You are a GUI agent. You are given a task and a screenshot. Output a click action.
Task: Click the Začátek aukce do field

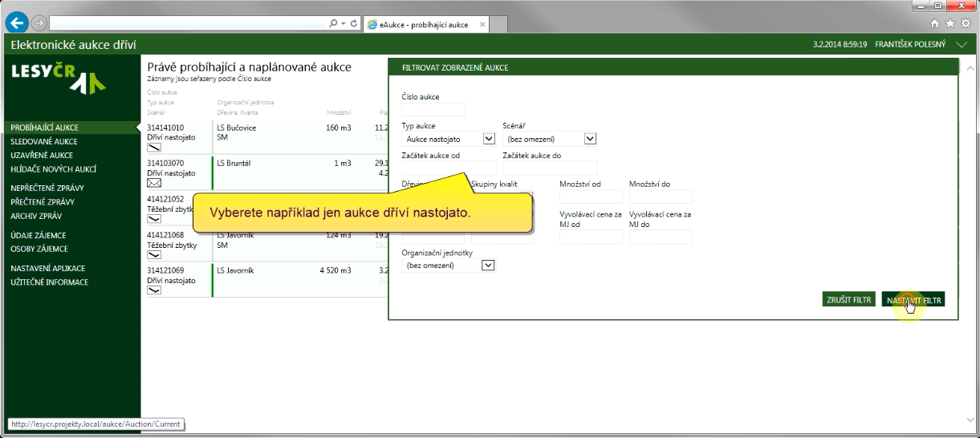(550, 168)
